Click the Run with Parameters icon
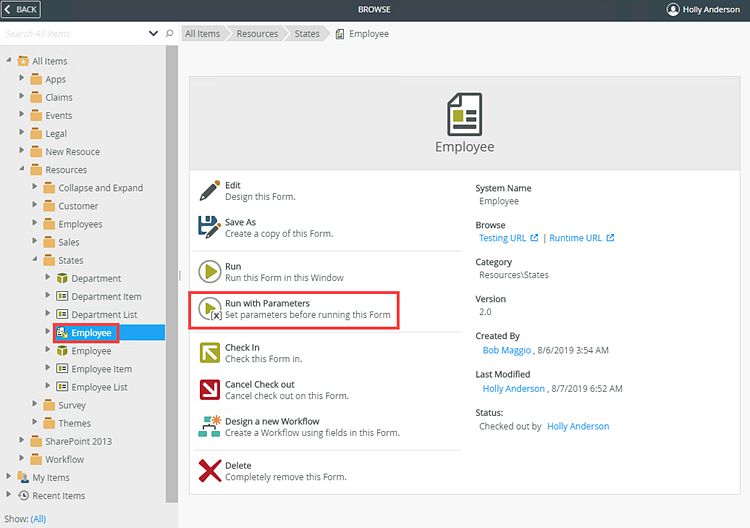 coord(209,309)
